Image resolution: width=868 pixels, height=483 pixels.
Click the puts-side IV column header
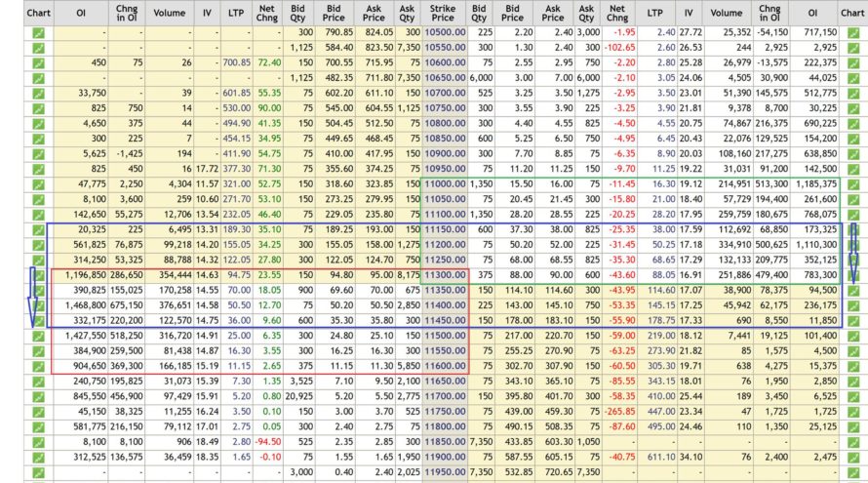[x=689, y=13]
